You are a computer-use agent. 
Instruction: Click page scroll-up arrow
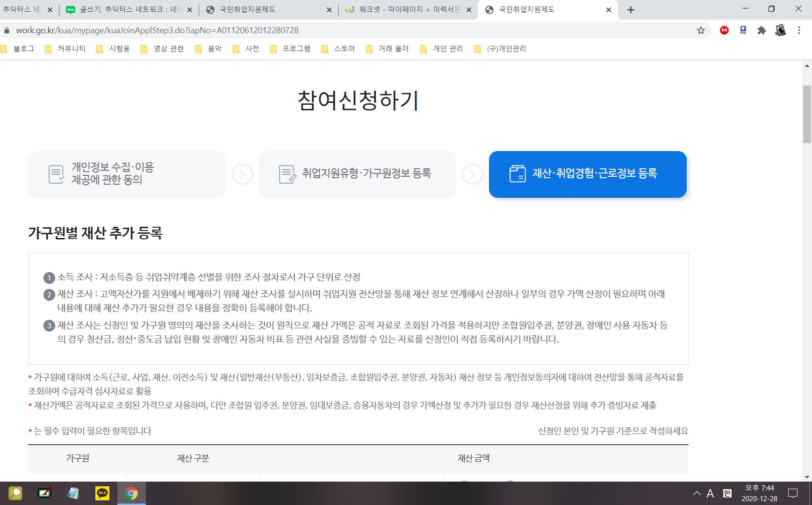coord(807,66)
